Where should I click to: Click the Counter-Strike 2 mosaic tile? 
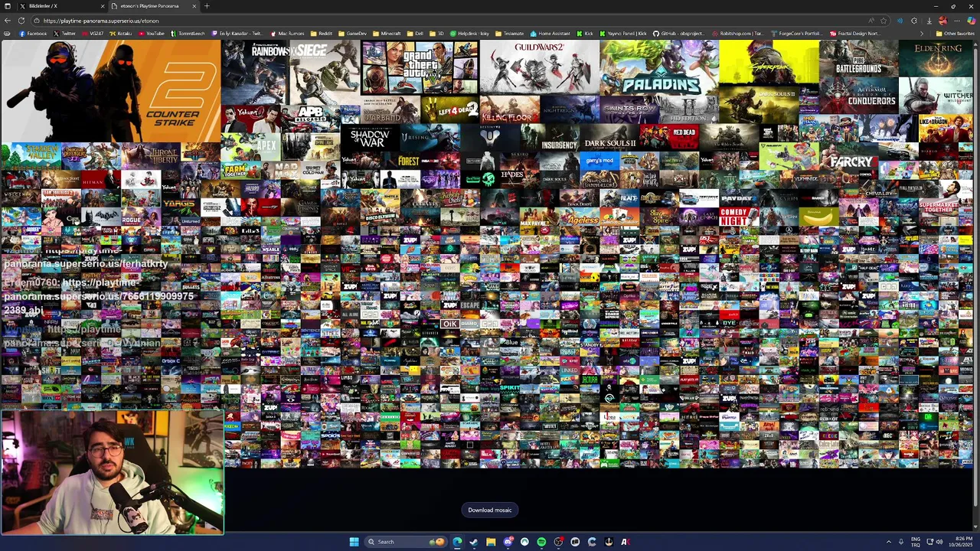[x=111, y=90]
